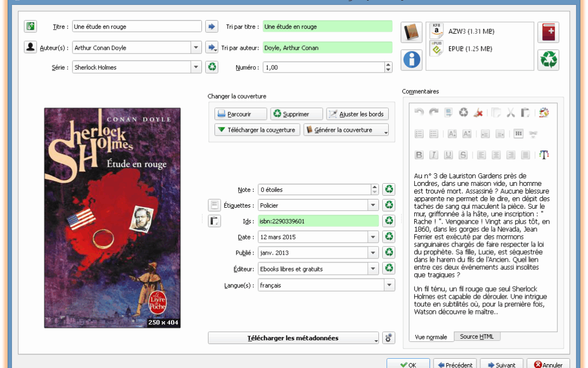
Task: Clear Date field with its recycle icon
Action: click(389, 237)
